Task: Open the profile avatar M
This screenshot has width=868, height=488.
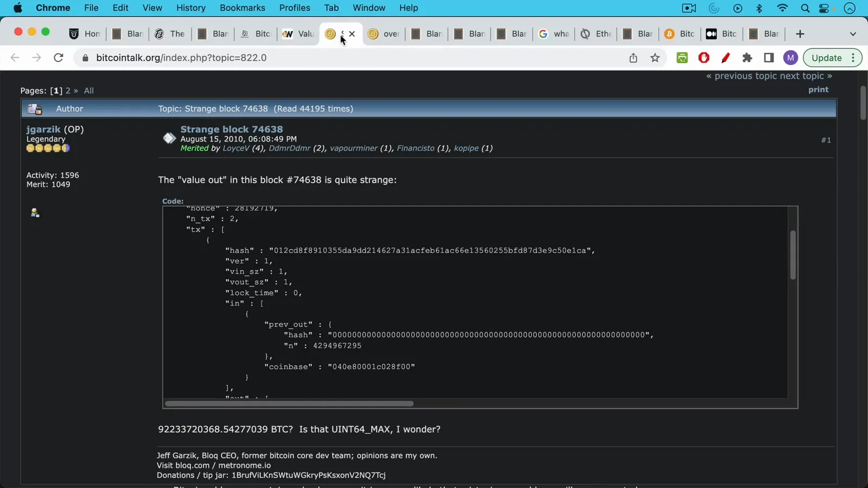Action: (790, 57)
